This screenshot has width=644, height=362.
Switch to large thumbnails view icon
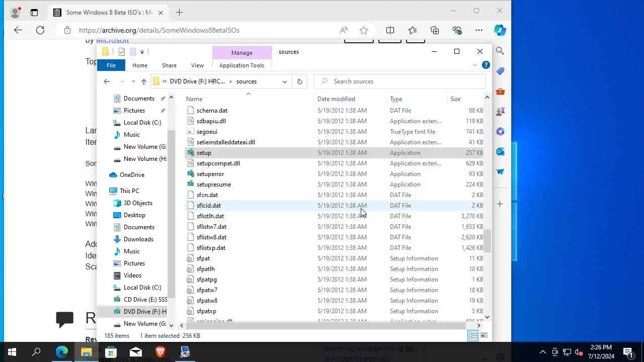tap(484, 336)
